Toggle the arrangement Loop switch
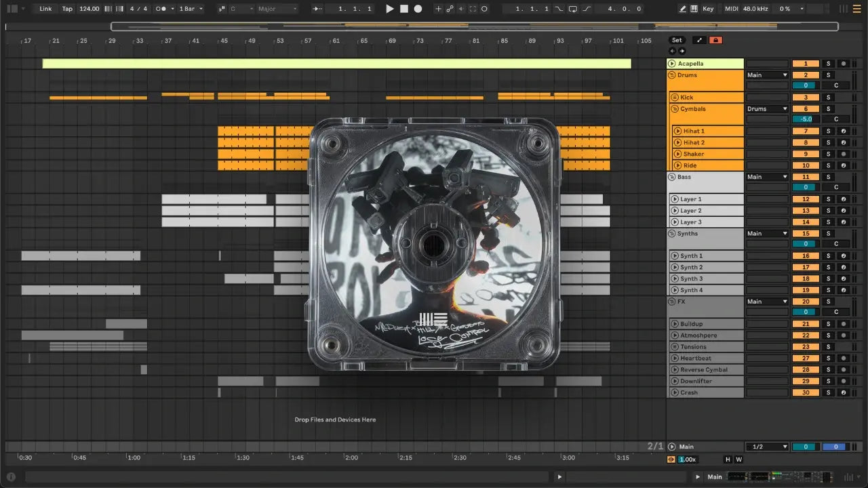 click(573, 9)
